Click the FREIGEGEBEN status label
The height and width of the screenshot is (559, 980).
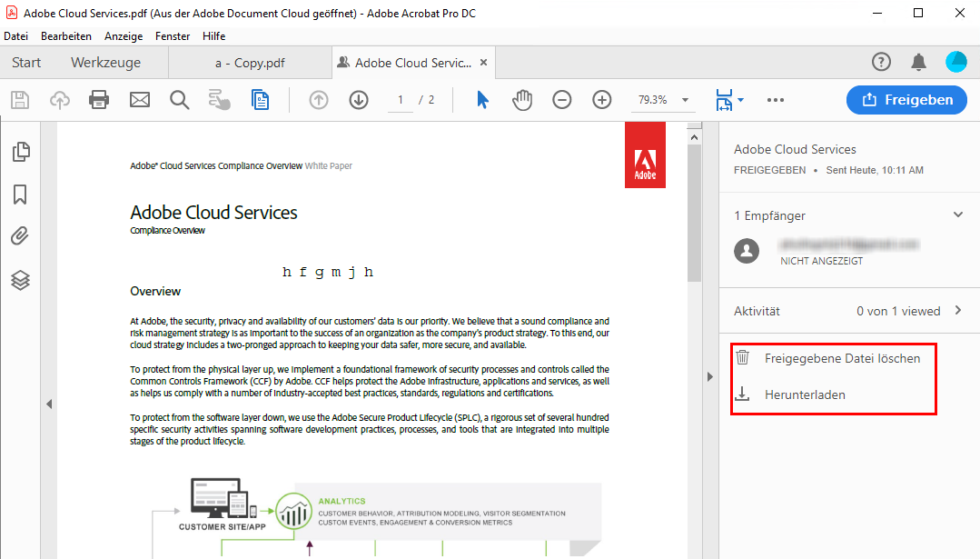(769, 170)
